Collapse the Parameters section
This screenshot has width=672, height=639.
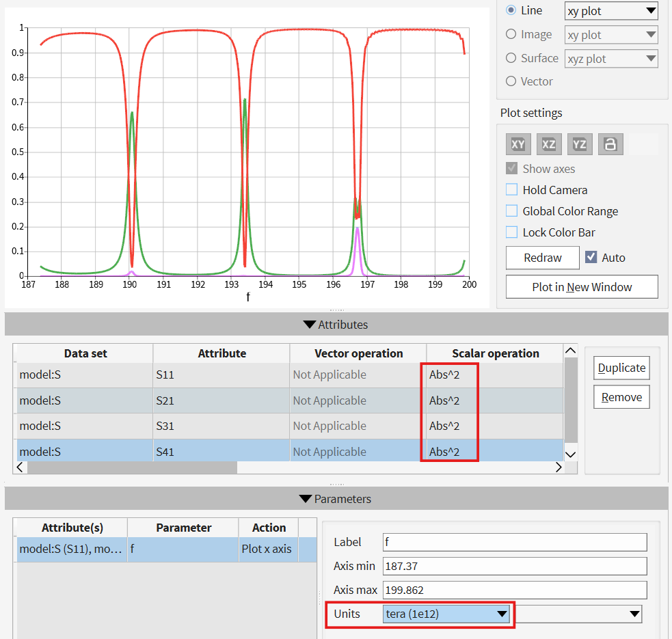point(336,499)
